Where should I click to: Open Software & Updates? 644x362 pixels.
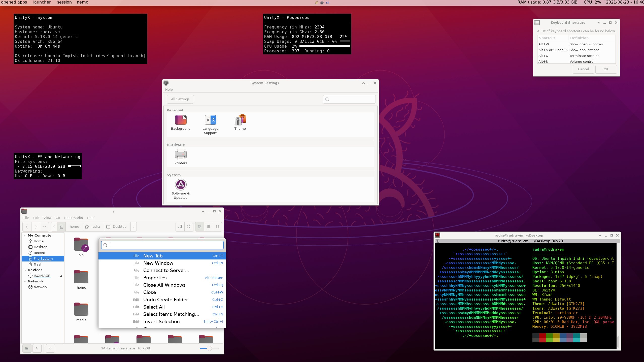click(x=181, y=189)
